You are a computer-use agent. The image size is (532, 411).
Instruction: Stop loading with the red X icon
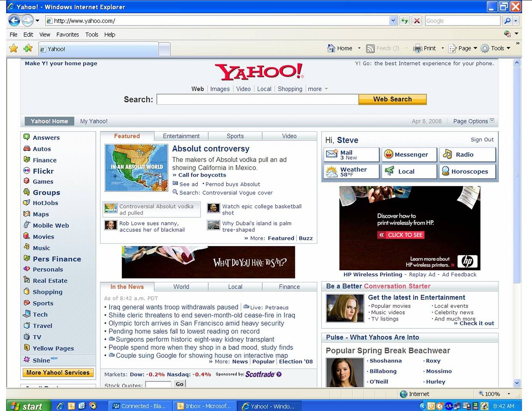(417, 21)
